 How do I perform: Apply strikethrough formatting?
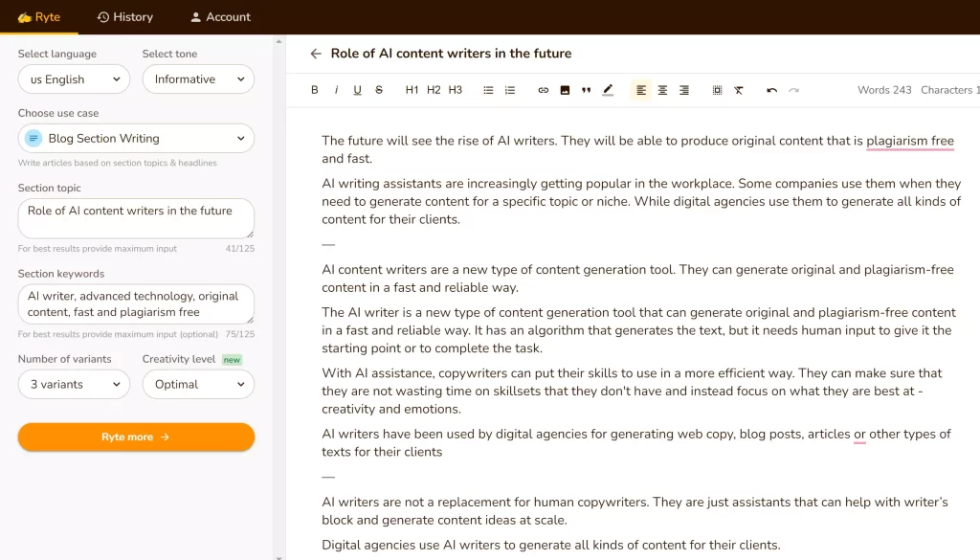point(379,90)
